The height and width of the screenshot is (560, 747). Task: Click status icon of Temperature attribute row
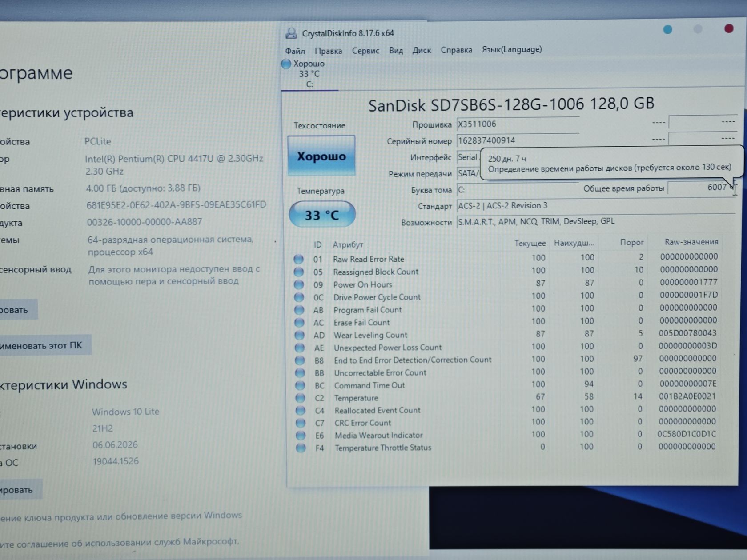pyautogui.click(x=301, y=398)
